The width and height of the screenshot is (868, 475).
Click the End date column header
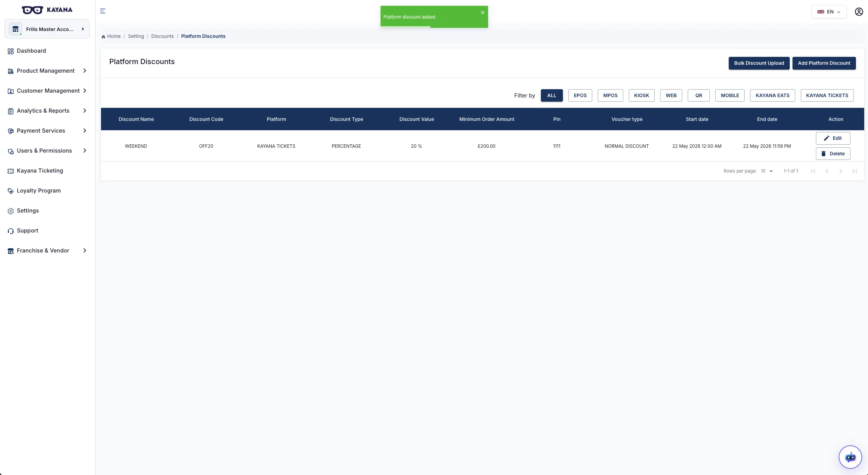pos(767,119)
